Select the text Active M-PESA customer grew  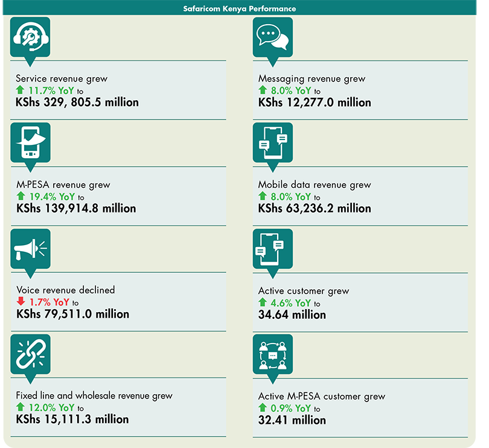tap(322, 396)
